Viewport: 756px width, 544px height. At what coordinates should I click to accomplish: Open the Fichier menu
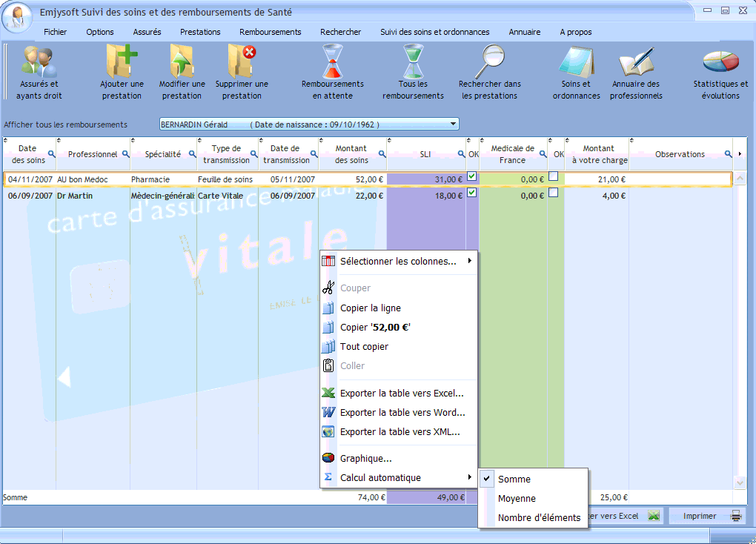[55, 32]
